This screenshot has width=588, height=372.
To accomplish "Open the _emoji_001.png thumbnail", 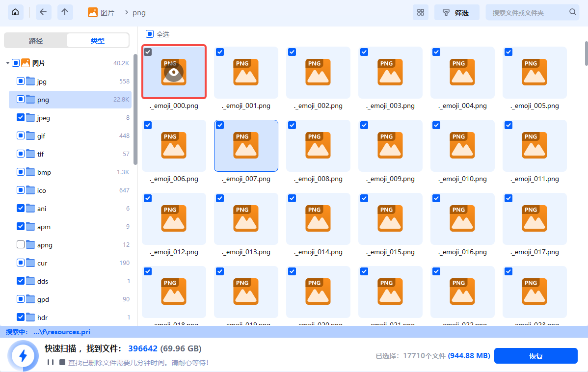I will [x=246, y=72].
